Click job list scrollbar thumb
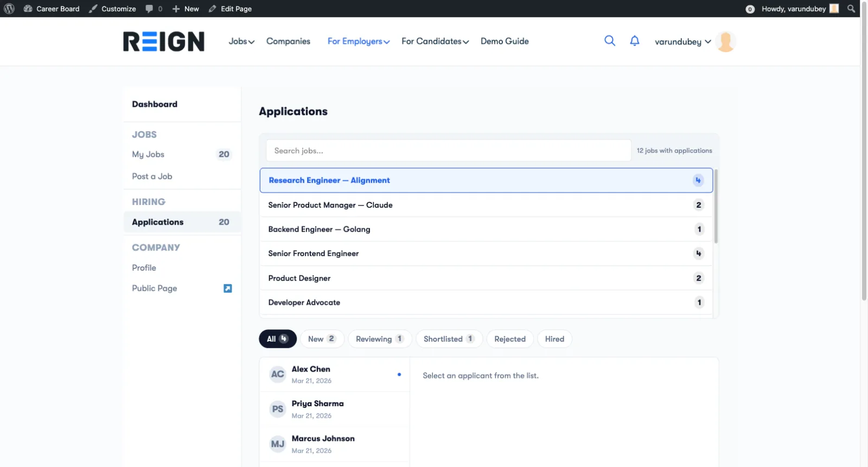The height and width of the screenshot is (467, 868). pyautogui.click(x=716, y=206)
